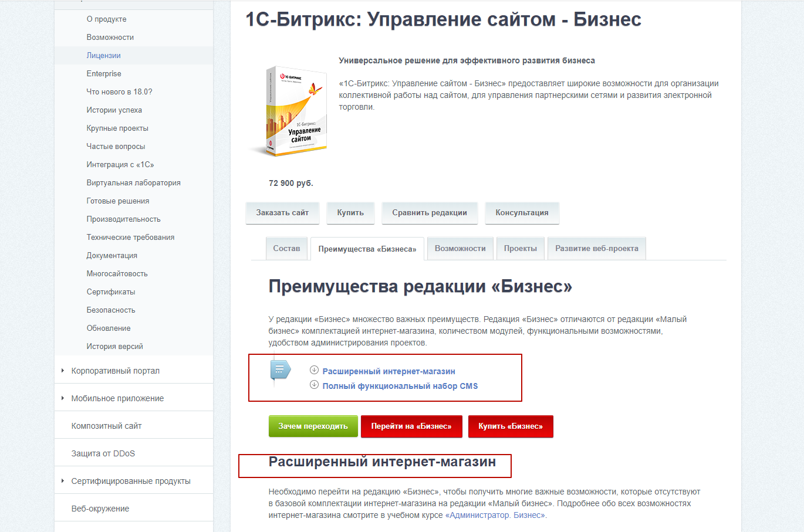Click the Заказать сайт button
Screen dimensions: 804x532
282,213
